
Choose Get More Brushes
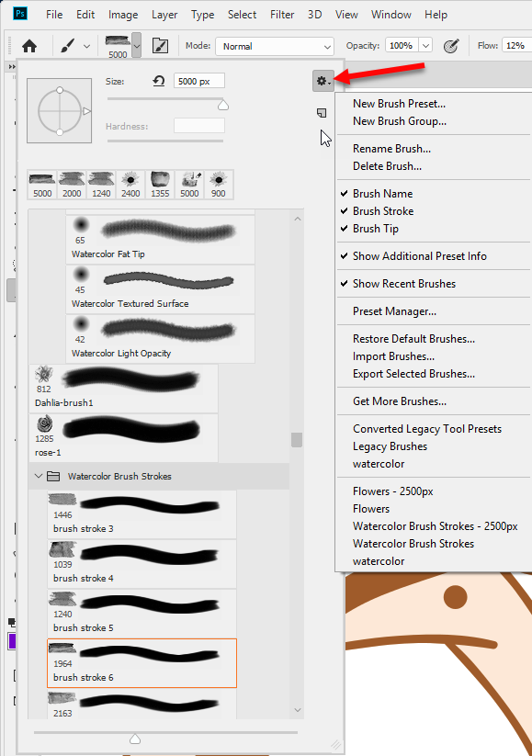(x=400, y=401)
